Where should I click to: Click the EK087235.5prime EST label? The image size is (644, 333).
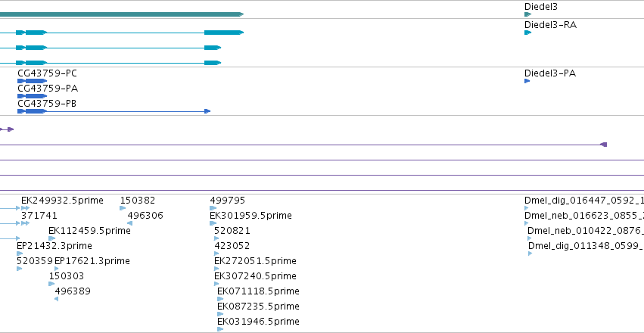(x=258, y=307)
